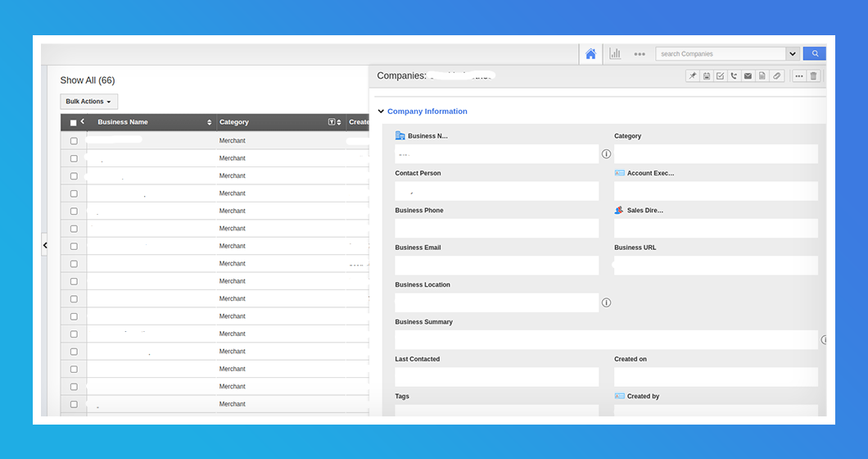The height and width of the screenshot is (459, 868).
Task: Click the Business Phone input field
Action: (496, 229)
